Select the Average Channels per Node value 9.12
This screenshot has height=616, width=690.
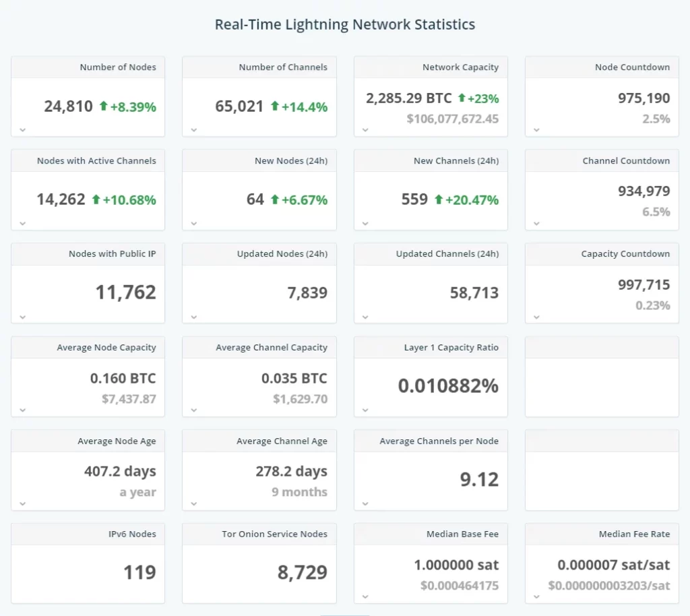click(x=479, y=479)
